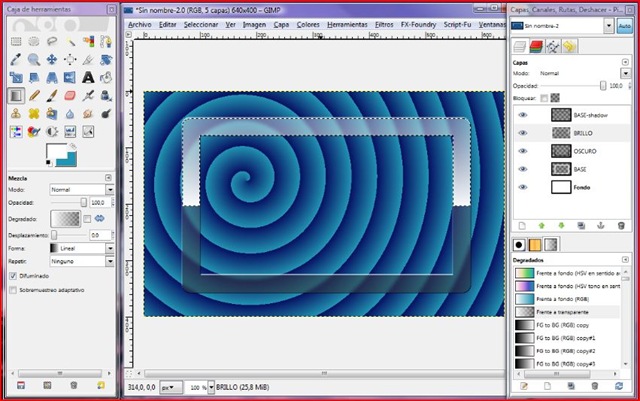Select the Clone stamp tool
640x401 pixels.
coord(16,114)
